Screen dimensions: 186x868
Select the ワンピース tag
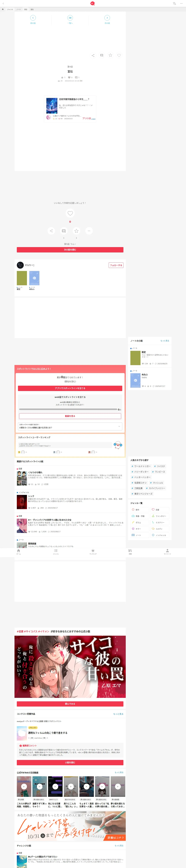click(x=158, y=472)
